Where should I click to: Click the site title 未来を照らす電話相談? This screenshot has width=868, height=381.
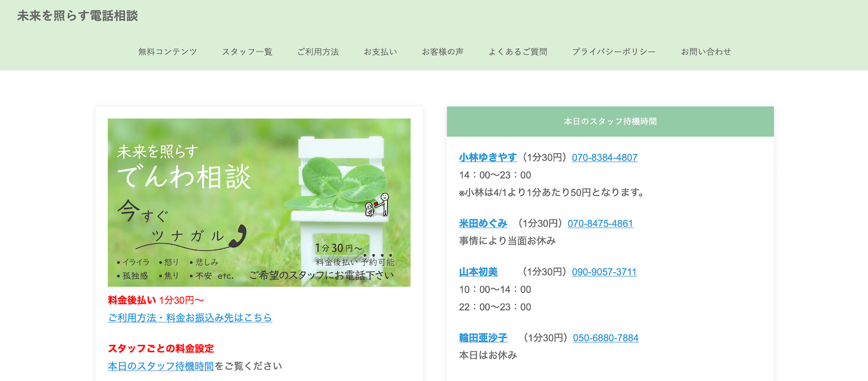point(77,16)
